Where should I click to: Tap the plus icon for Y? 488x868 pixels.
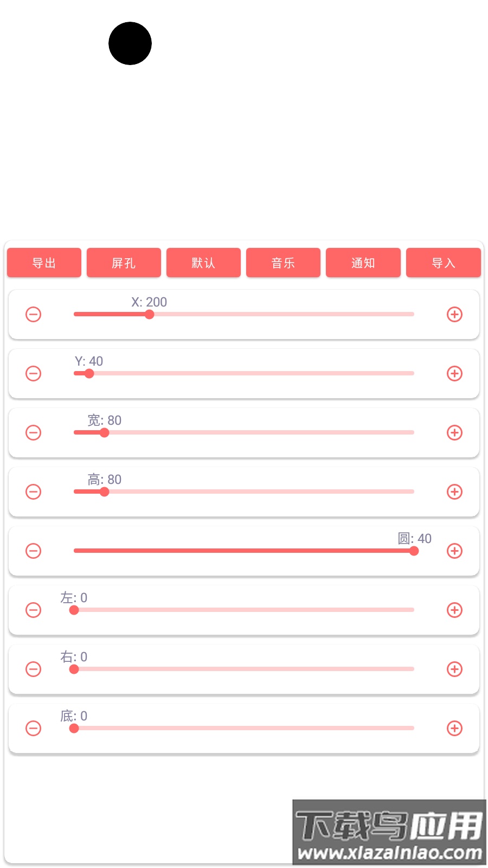(454, 374)
